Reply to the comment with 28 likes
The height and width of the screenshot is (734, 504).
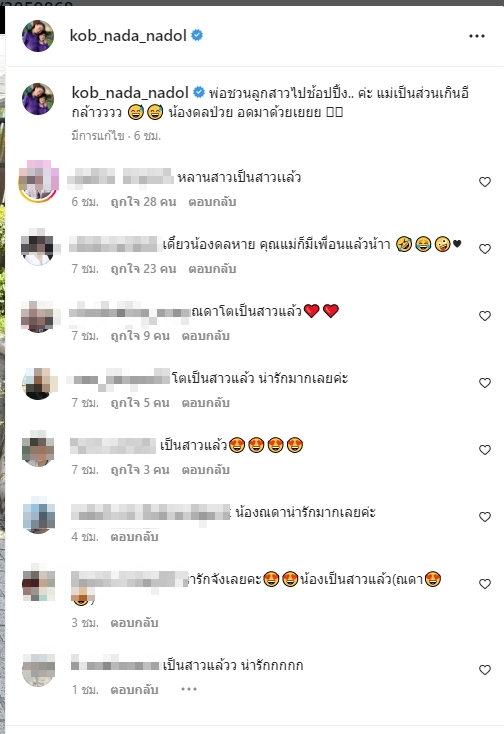coord(212,202)
